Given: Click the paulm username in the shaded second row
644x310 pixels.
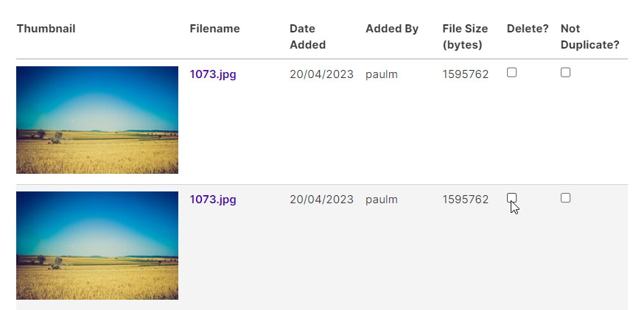Looking at the screenshot, I should tap(382, 200).
